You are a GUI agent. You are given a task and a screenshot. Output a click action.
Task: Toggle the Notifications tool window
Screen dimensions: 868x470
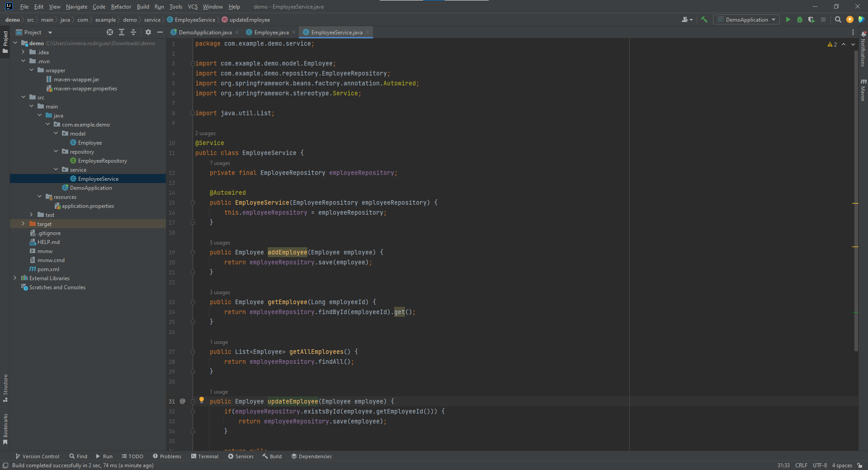tap(863, 49)
